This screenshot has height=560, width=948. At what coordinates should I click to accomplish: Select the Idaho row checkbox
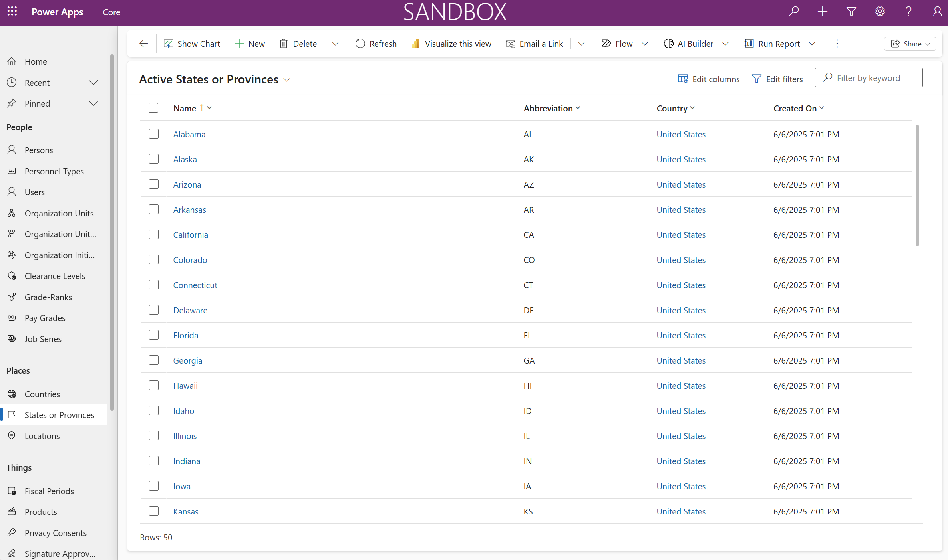tap(154, 410)
